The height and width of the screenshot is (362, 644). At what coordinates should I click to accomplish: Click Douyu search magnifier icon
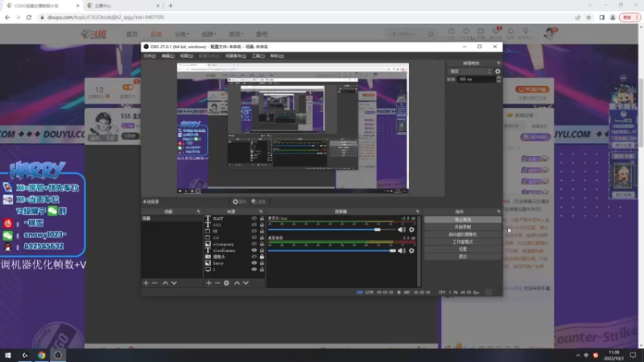(431, 34)
